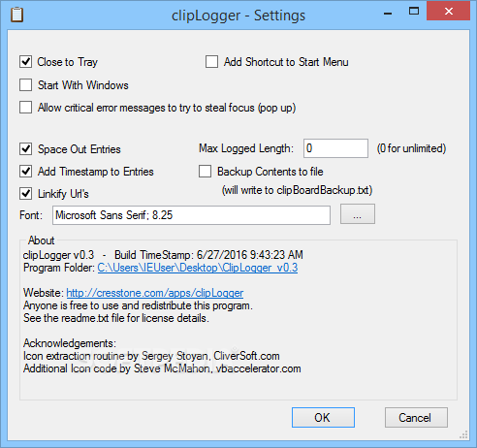The width and height of the screenshot is (477, 448).
Task: Enable Backup Contents to file
Action: 205,172
